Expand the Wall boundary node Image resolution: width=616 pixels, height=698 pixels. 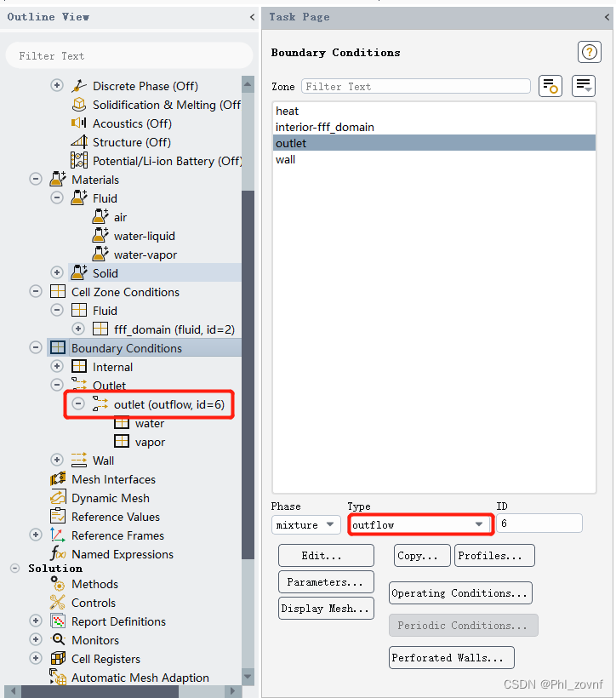57,461
